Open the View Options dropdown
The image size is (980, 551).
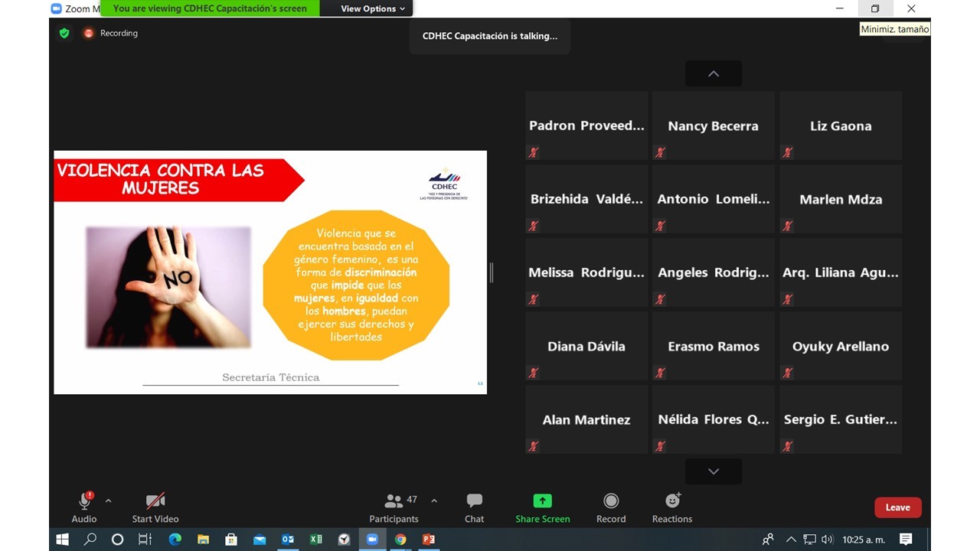(374, 8)
